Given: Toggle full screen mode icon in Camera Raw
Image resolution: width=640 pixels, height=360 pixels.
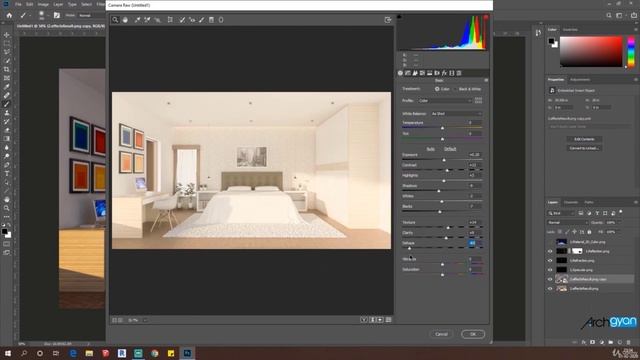Looking at the screenshot, I should tap(388, 20).
